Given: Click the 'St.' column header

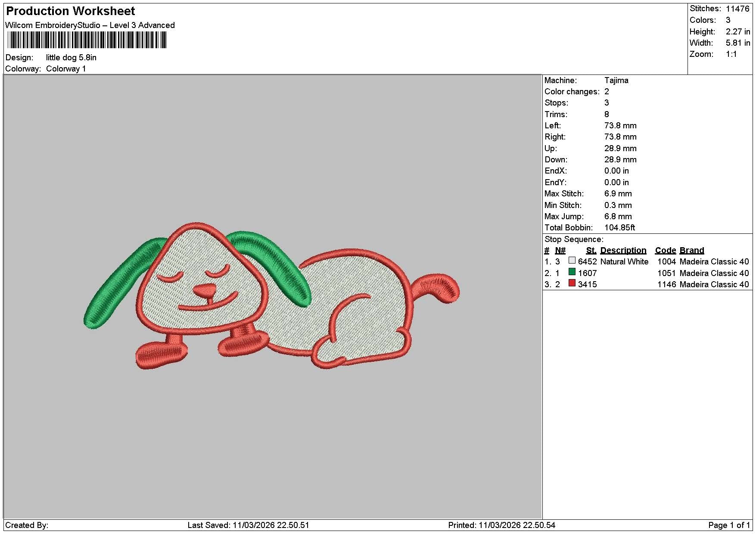Looking at the screenshot, I should 591,250.
